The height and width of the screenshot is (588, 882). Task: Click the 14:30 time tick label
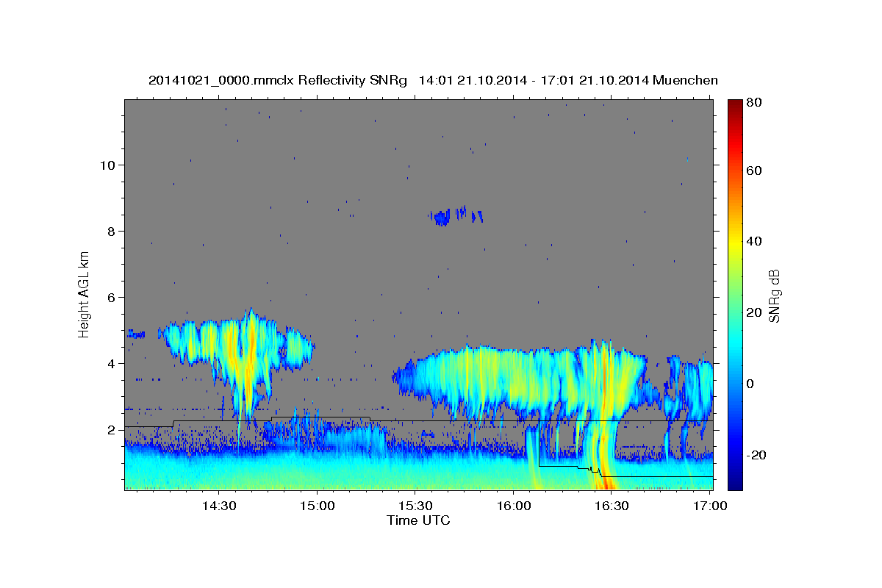coord(219,506)
